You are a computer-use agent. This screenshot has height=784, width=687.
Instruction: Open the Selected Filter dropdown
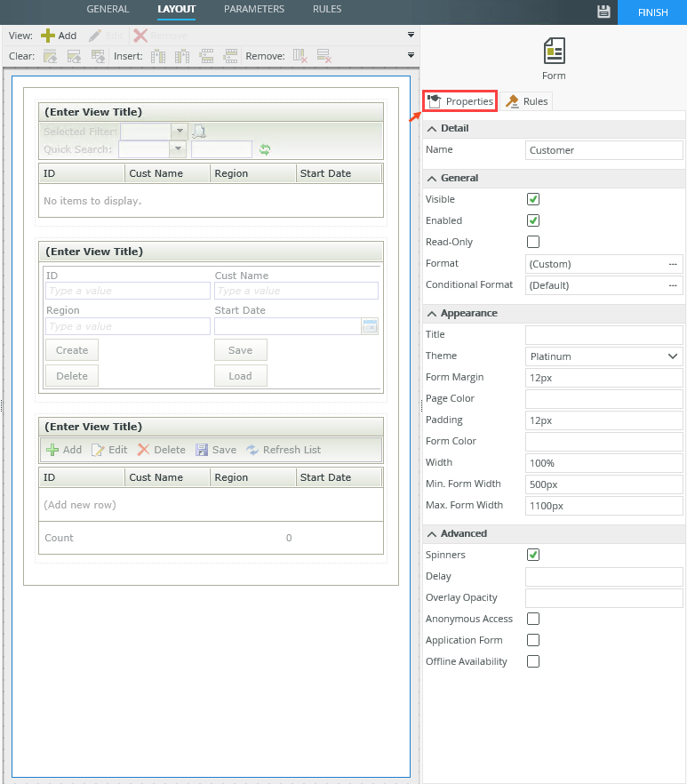pyautogui.click(x=180, y=131)
